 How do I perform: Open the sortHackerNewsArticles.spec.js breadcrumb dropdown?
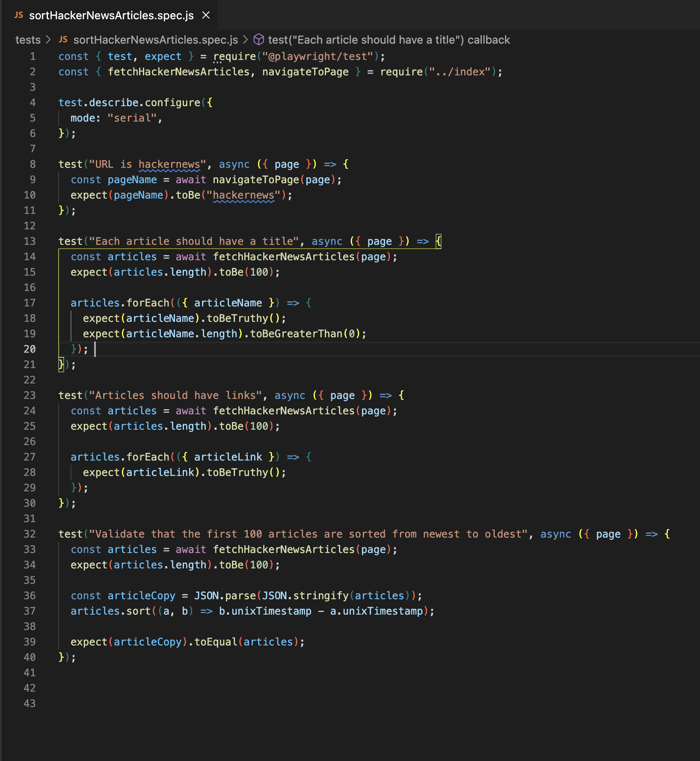[156, 40]
